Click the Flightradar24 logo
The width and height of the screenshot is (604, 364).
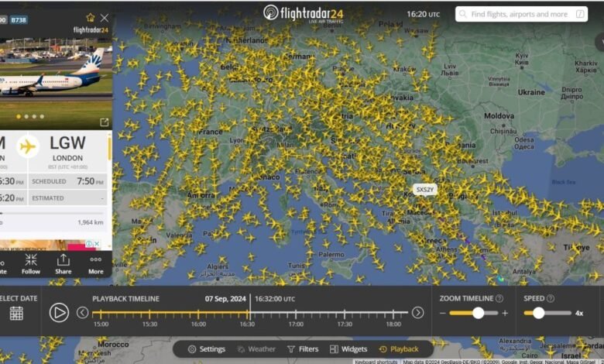(x=304, y=14)
